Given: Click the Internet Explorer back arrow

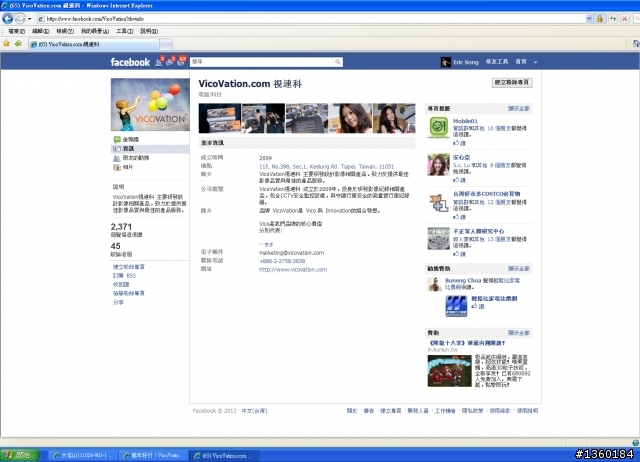Looking at the screenshot, I should pyautogui.click(x=8, y=19).
